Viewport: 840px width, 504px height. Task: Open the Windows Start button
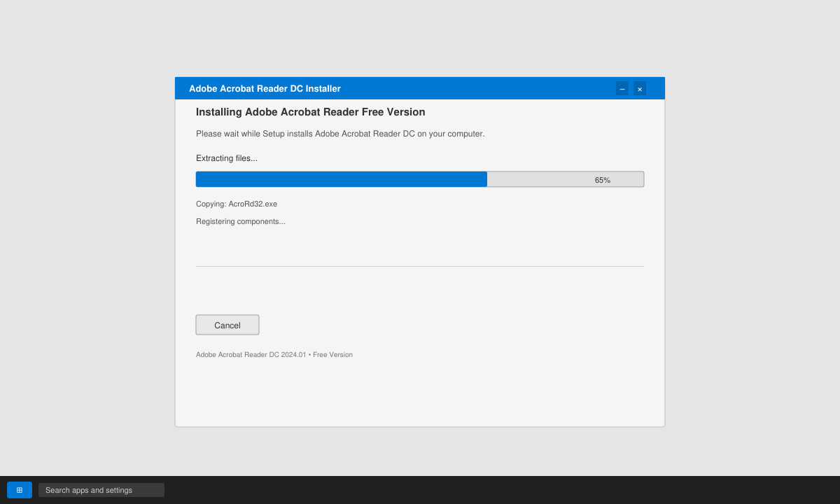20,490
